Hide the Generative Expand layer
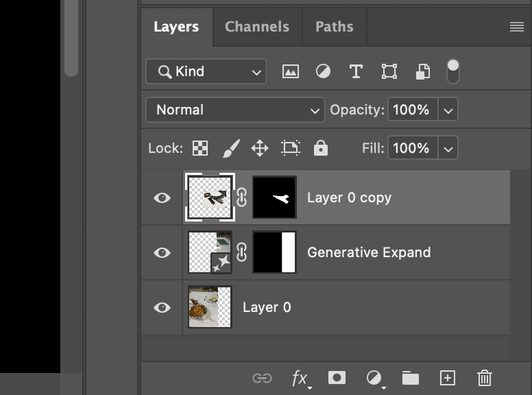 (x=162, y=253)
